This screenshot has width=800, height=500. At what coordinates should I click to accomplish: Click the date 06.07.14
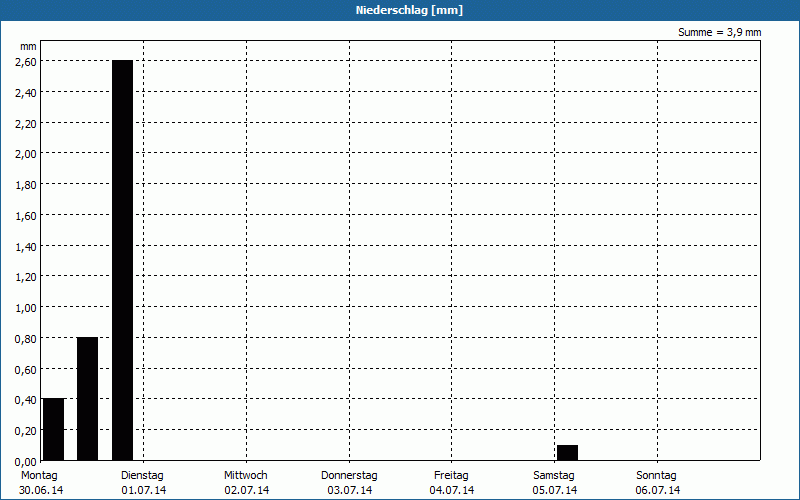coord(658,491)
